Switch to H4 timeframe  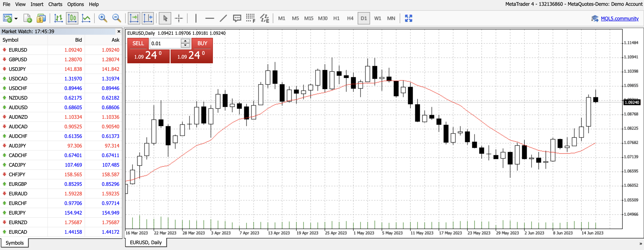(350, 18)
